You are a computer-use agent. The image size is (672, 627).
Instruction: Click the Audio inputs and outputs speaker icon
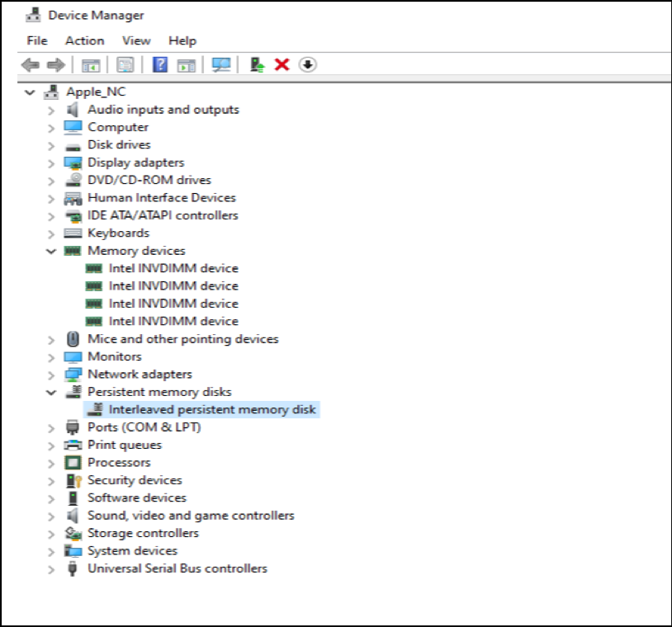click(x=73, y=110)
